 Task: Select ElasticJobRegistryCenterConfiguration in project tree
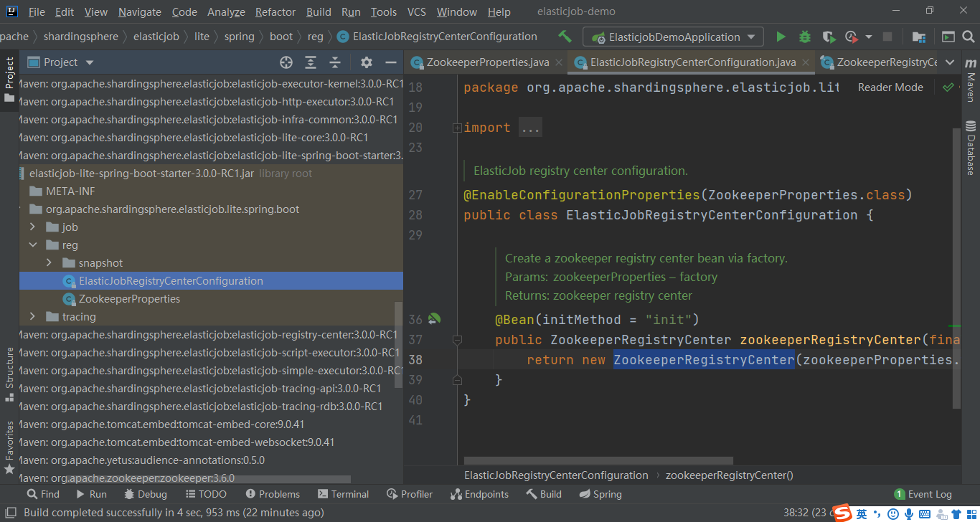171,280
